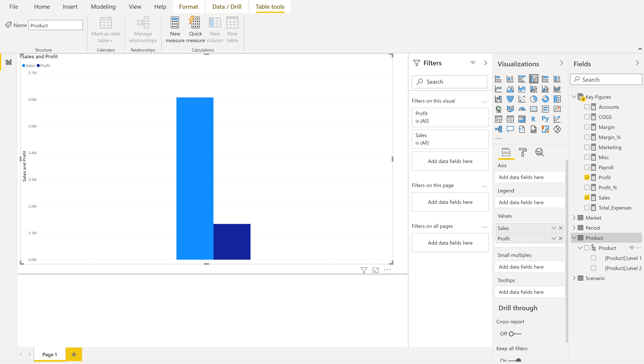The image size is (644, 364).
Task: Open the Format paint roller pane
Action: click(523, 152)
